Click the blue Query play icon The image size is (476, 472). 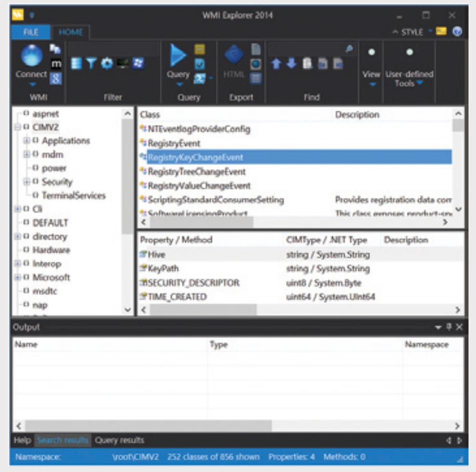point(178,55)
